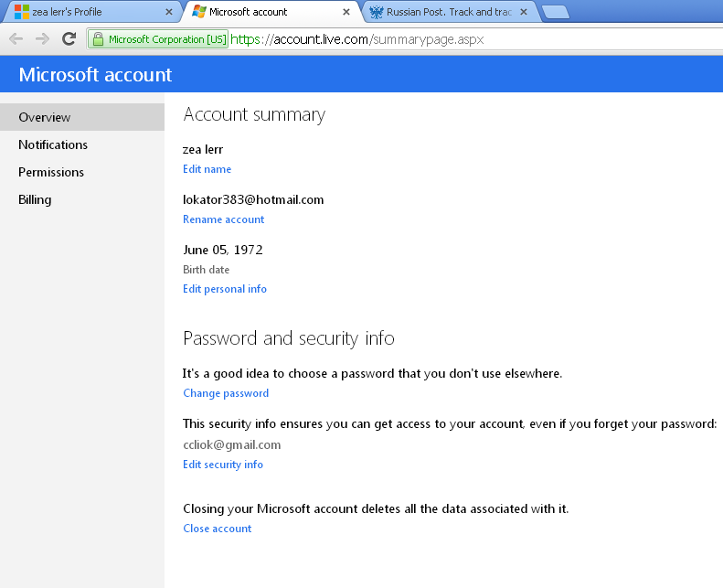Click the ccliok@gmail.com security email
The height and width of the screenshot is (588, 723).
point(232,445)
